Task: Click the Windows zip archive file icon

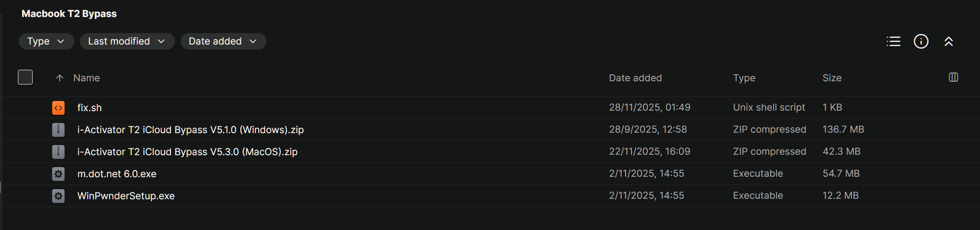Action: (x=58, y=129)
